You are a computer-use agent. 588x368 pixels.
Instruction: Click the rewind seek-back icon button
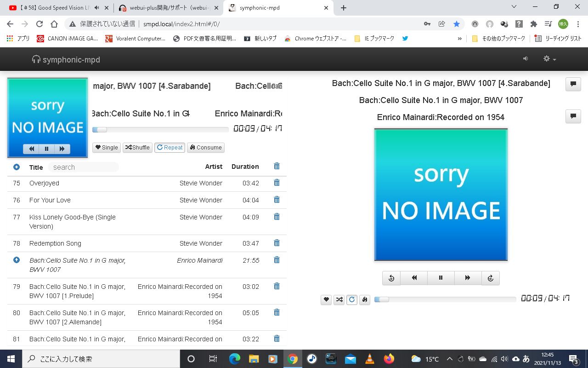391,278
